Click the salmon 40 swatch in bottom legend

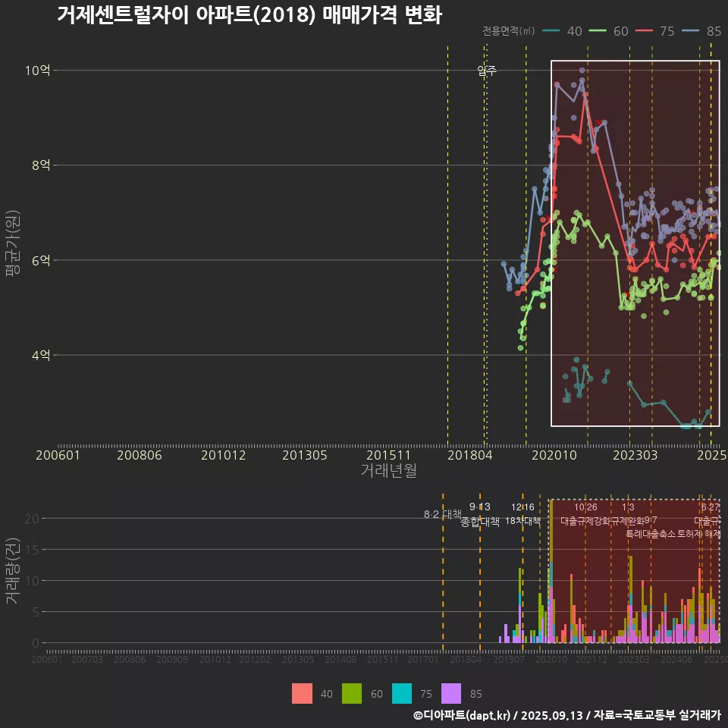(302, 694)
